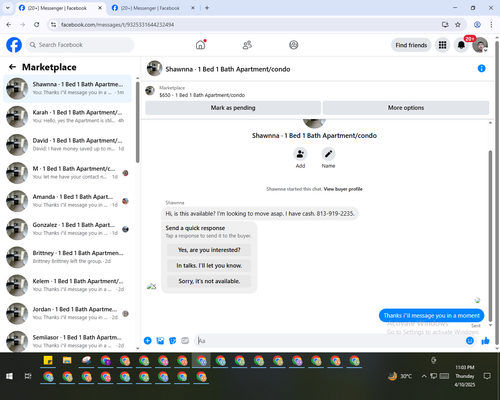Close the first Messenger browser tab
500x400 pixels.
[x=100, y=8]
